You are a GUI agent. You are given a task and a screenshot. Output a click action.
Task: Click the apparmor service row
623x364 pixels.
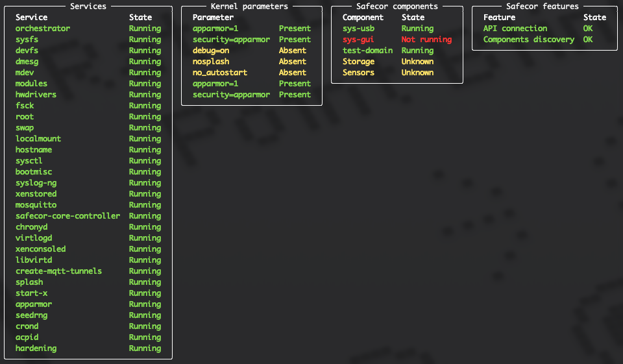[x=88, y=304]
